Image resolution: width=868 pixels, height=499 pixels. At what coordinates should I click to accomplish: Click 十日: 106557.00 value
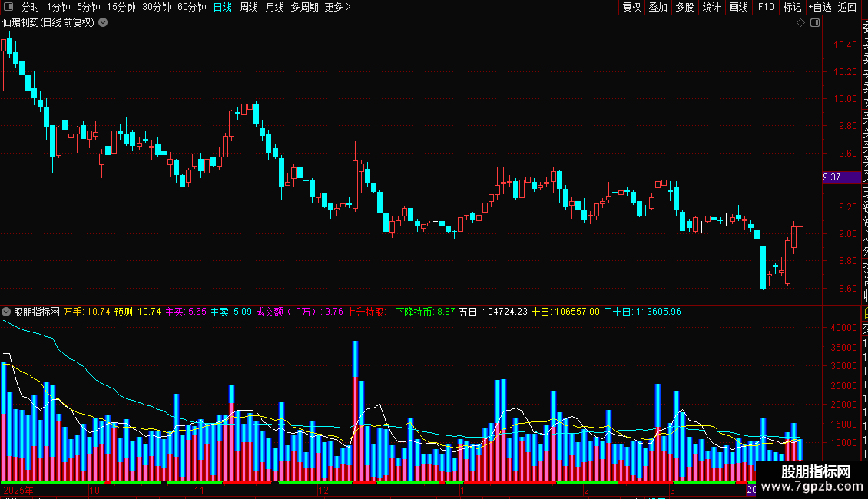(x=565, y=312)
